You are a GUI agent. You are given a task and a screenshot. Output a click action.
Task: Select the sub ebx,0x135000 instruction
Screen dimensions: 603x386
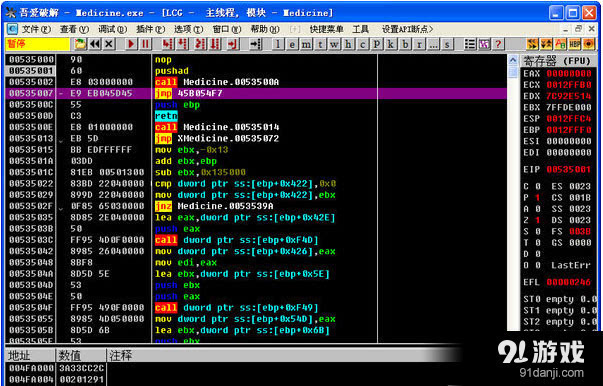click(200, 172)
